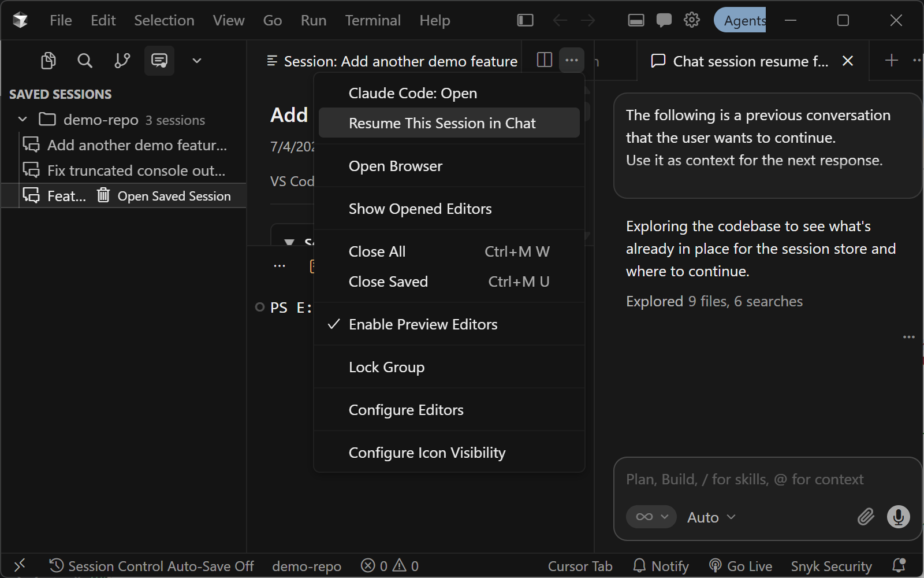This screenshot has height=578, width=924.
Task: Open the Search view icon
Action: 85,61
